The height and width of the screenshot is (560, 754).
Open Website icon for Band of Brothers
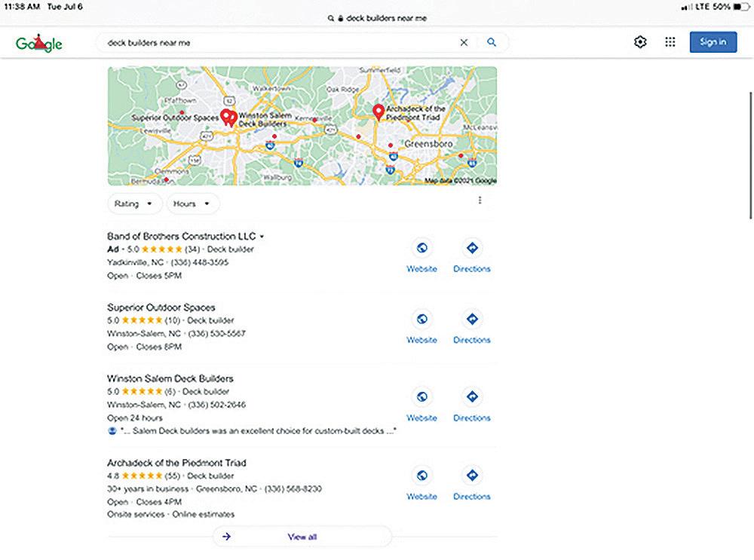(x=421, y=248)
